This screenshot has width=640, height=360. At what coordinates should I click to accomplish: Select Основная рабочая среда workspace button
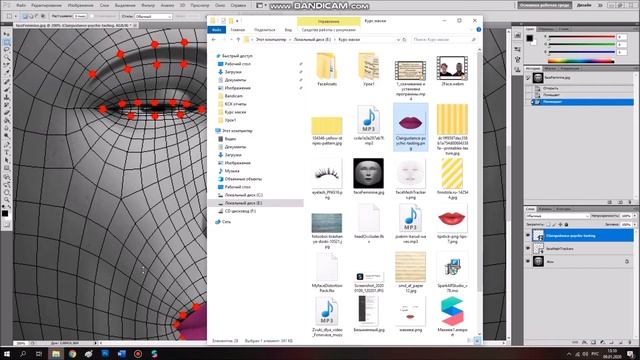tap(545, 5)
